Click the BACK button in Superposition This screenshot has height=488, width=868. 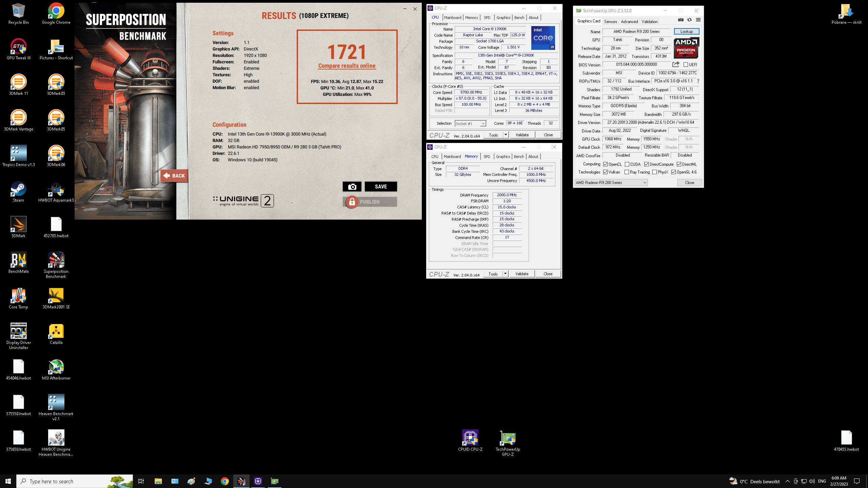coord(174,176)
